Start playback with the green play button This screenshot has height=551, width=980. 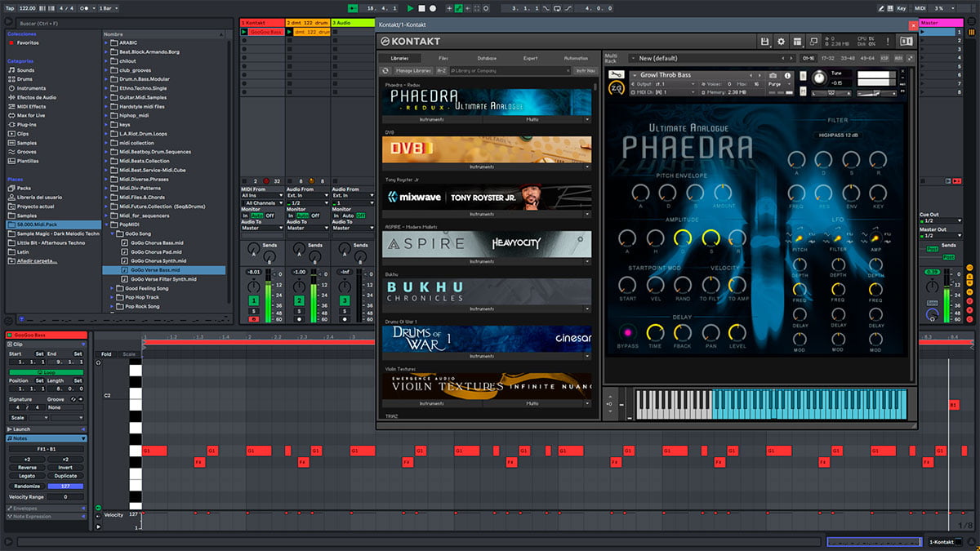[411, 8]
